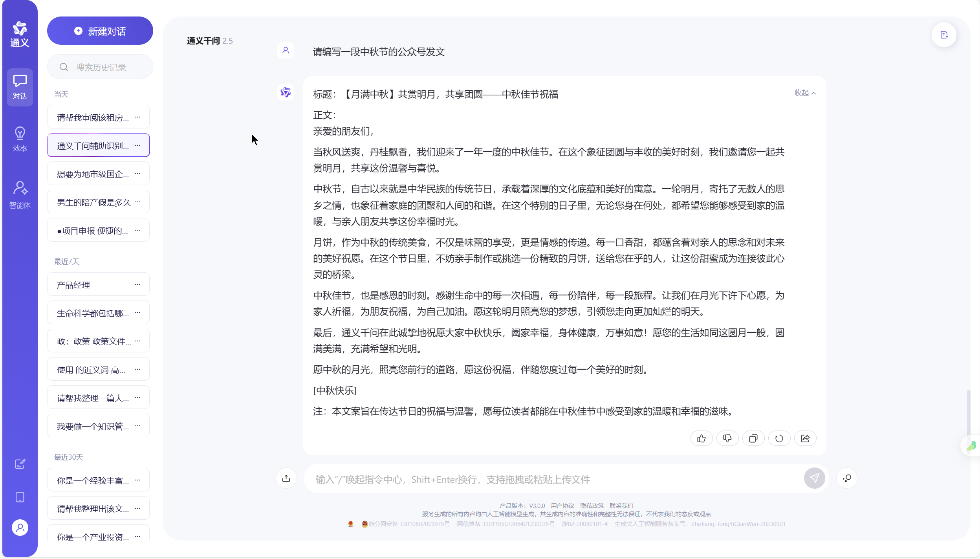Click the send message arrow button
The width and height of the screenshot is (980, 559).
click(x=814, y=478)
